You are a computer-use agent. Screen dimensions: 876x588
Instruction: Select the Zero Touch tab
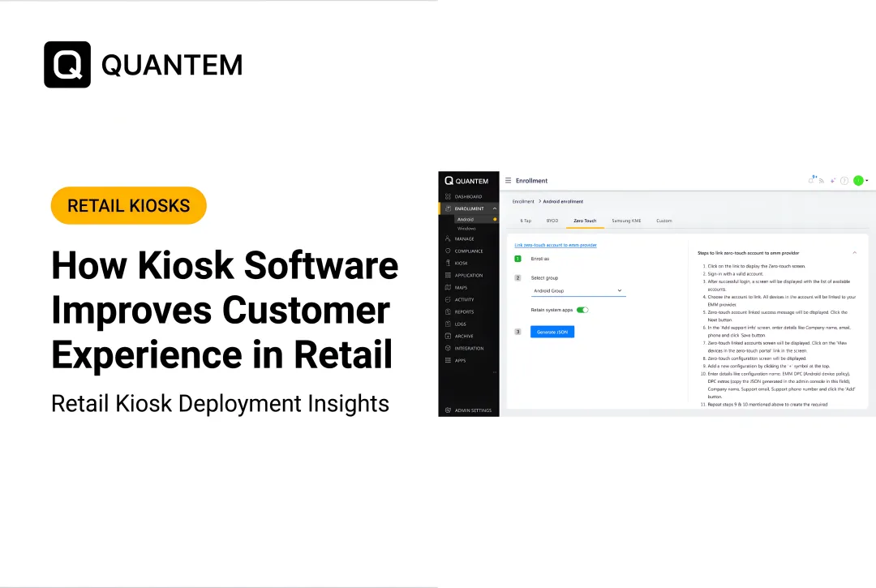pyautogui.click(x=585, y=221)
